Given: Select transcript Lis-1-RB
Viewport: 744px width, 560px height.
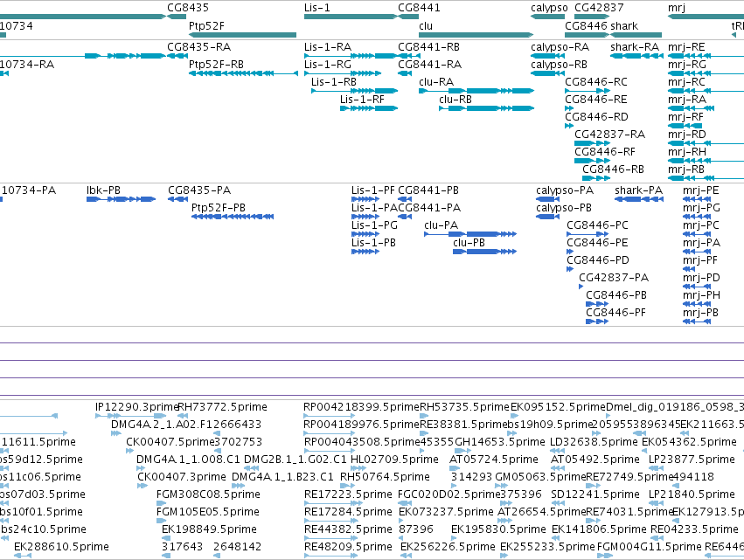Looking at the screenshot, I should pos(334,82).
